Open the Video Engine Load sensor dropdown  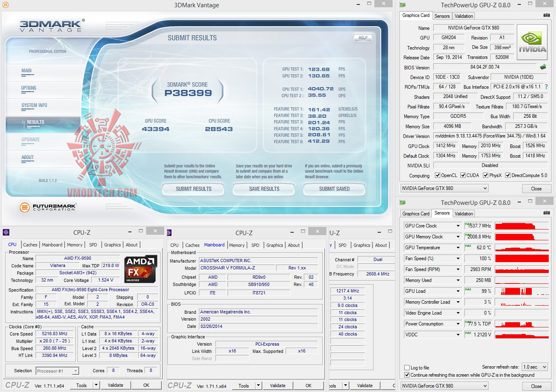pyautogui.click(x=458, y=313)
